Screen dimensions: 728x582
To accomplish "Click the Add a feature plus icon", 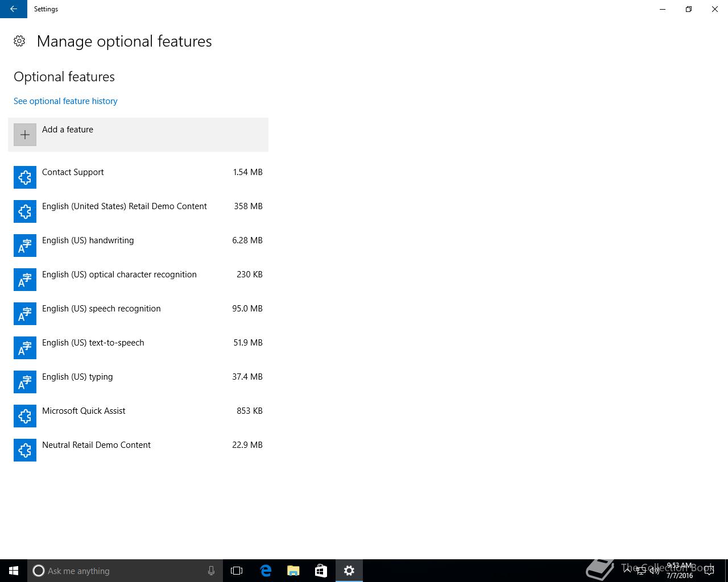I will coord(25,135).
